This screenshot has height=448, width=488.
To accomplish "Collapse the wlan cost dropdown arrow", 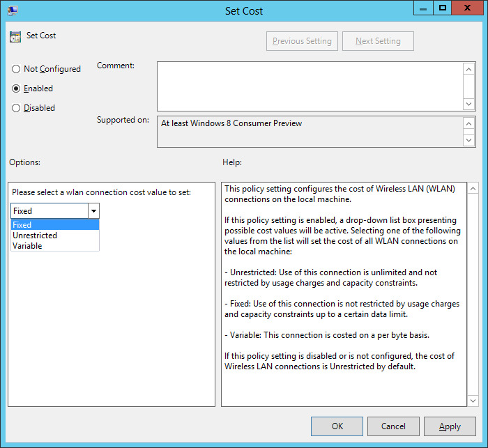I will click(x=93, y=211).
